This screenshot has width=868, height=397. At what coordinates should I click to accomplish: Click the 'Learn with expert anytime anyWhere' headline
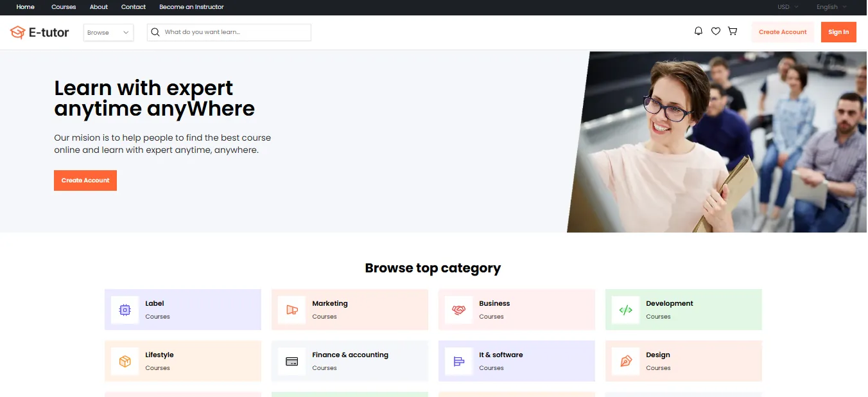click(x=155, y=98)
